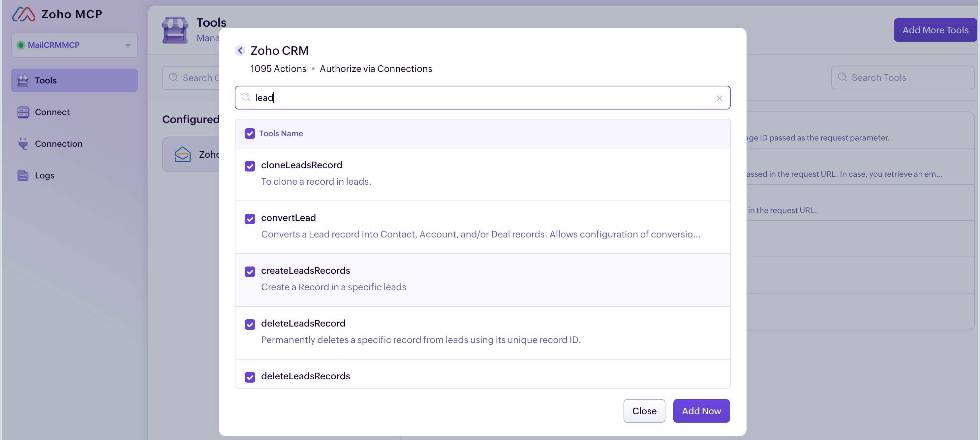
Task: Click the green server status dot
Action: (x=21, y=45)
